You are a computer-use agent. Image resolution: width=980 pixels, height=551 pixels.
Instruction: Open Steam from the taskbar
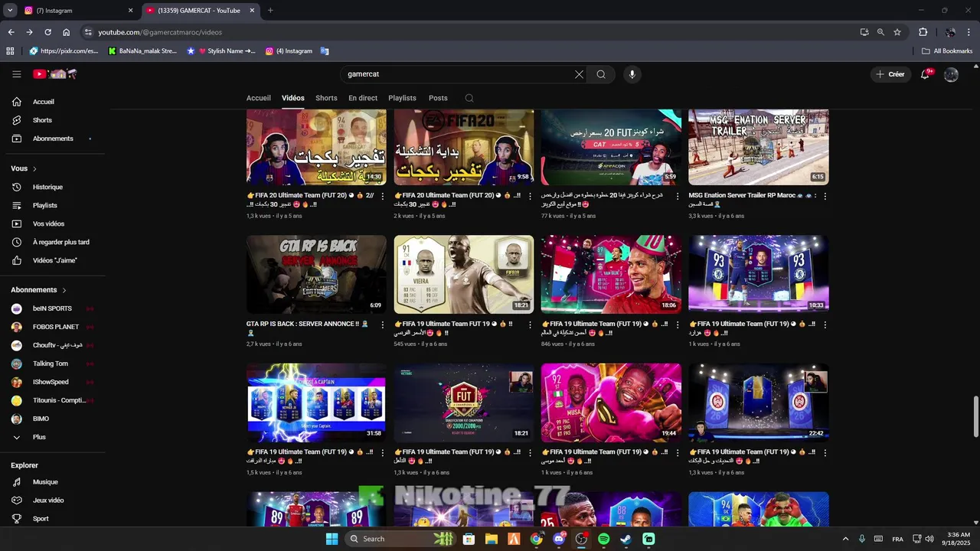pyautogui.click(x=626, y=539)
